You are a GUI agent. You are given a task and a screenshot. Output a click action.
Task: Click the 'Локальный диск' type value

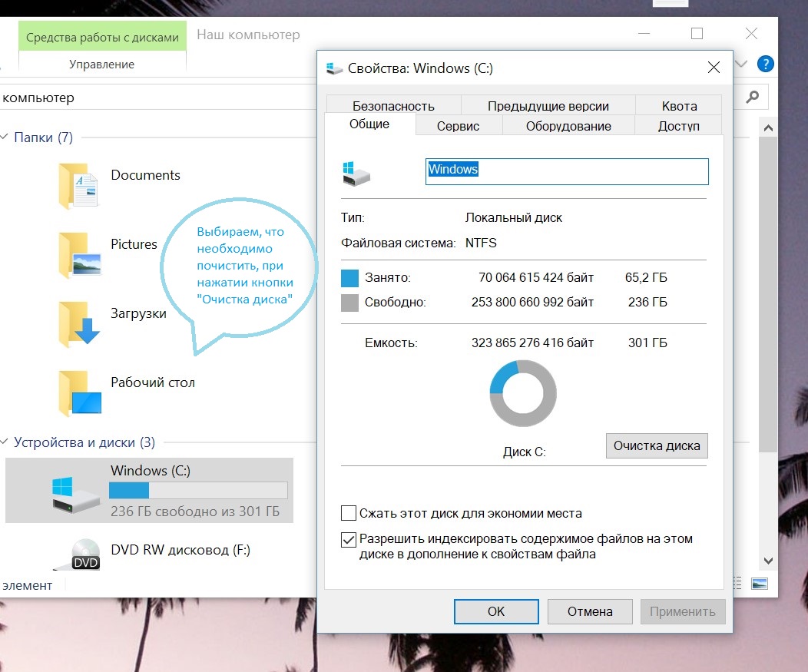point(513,217)
